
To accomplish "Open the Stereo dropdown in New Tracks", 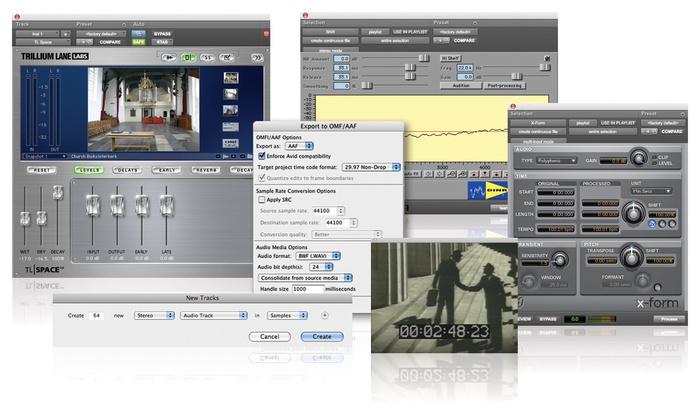I will (154, 315).
